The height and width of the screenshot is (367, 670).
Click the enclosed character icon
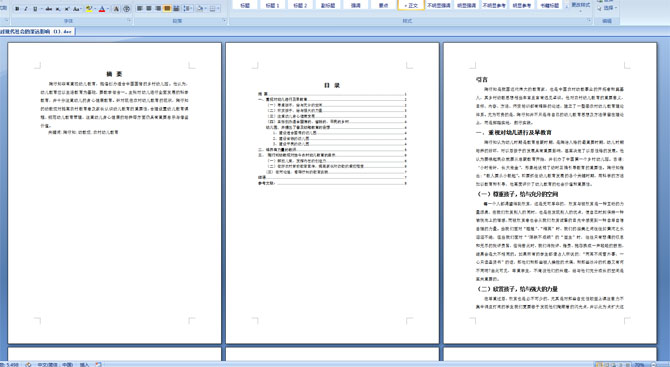pyautogui.click(x=126, y=9)
